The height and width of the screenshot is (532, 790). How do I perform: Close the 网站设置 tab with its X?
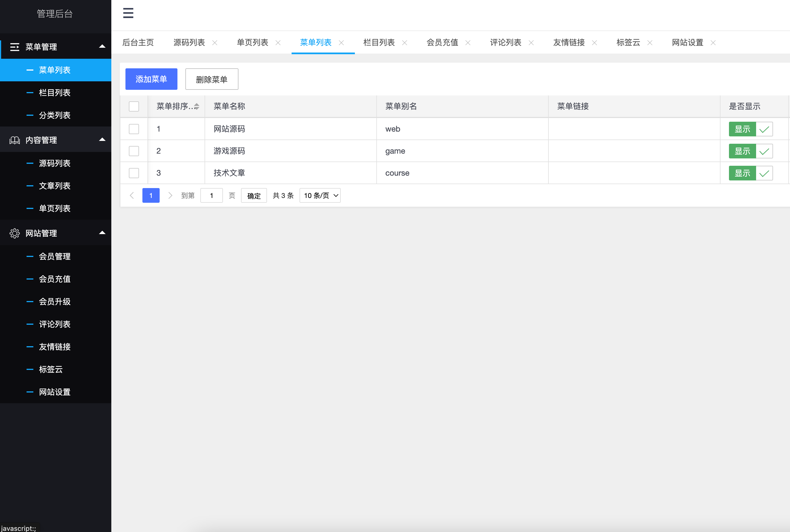pyautogui.click(x=713, y=43)
